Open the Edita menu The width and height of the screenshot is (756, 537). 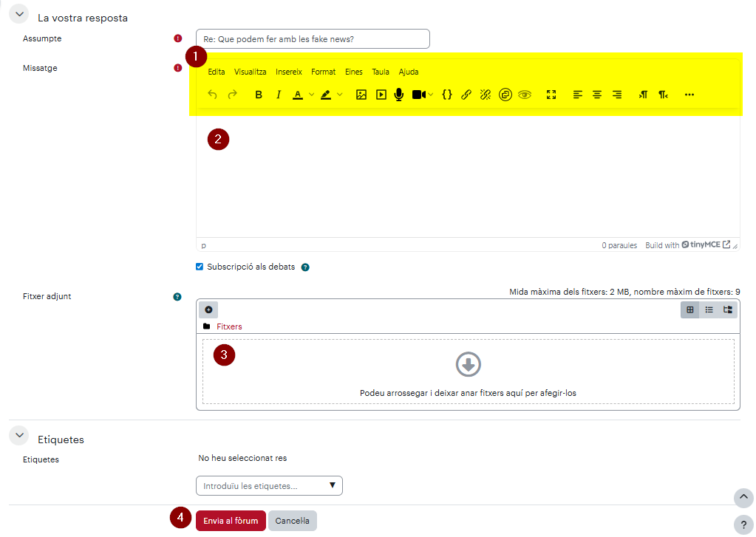click(216, 72)
